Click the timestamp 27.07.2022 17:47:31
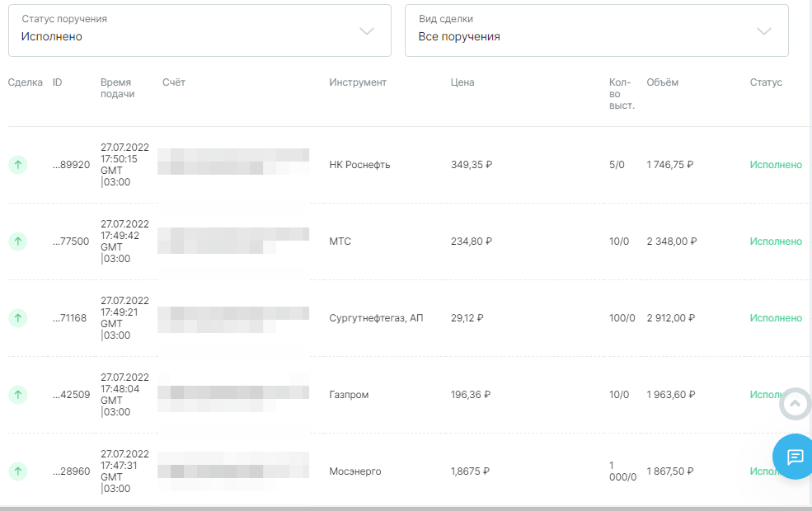This screenshot has height=511, width=812. (124, 471)
